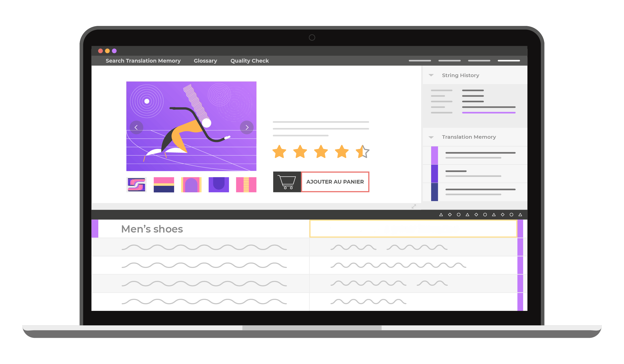Image resolution: width=624 pixels, height=364 pixels.
Task: Open the Glossary tab
Action: click(x=205, y=61)
